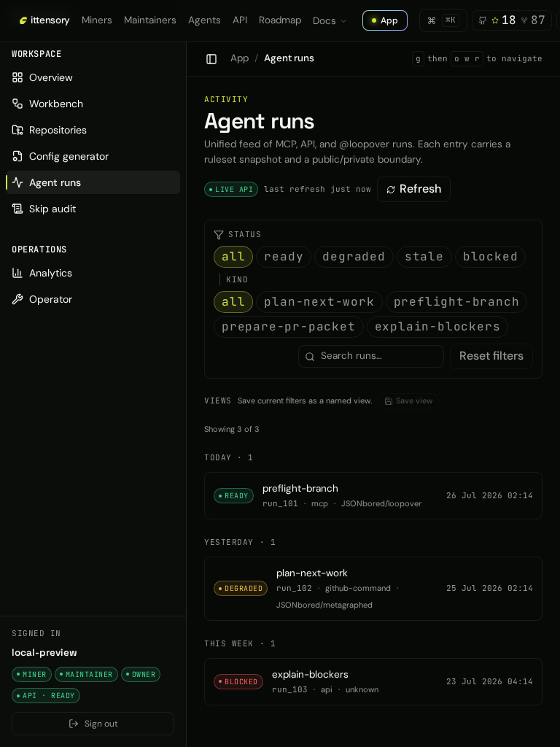Click timestamp 23 Jul 2026 04:14
The width and height of the screenshot is (560, 747).
tap(489, 682)
